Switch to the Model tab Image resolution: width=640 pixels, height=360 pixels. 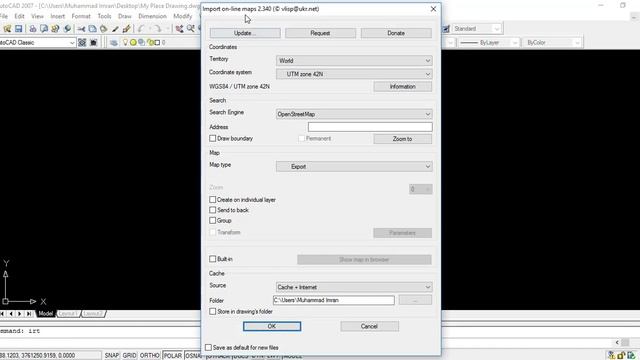46,313
